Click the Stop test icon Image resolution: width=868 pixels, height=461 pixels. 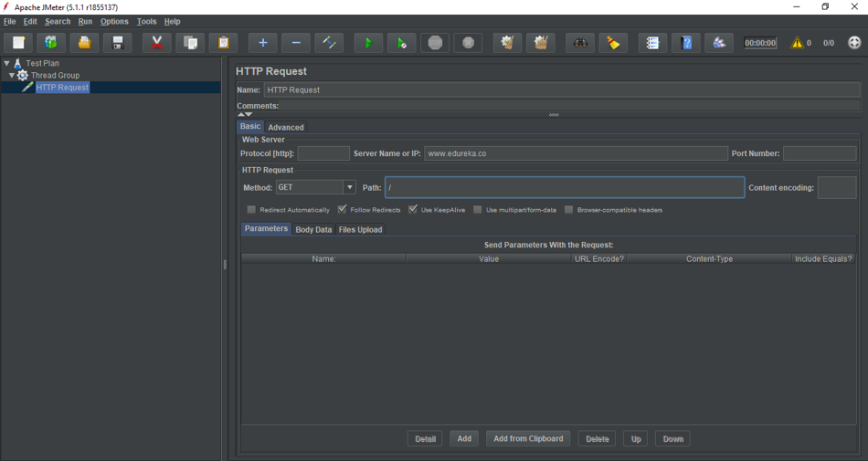(435, 43)
